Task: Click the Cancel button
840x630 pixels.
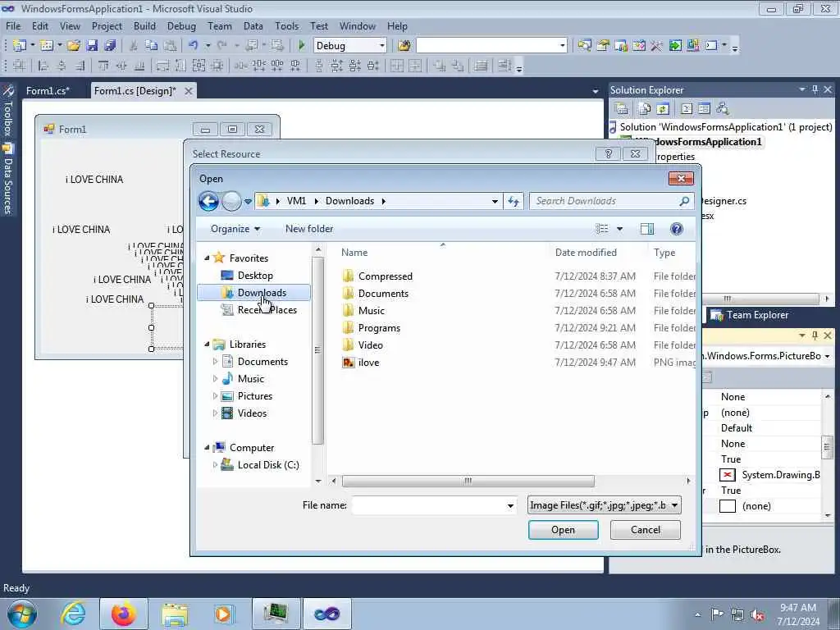Action: coord(645,530)
